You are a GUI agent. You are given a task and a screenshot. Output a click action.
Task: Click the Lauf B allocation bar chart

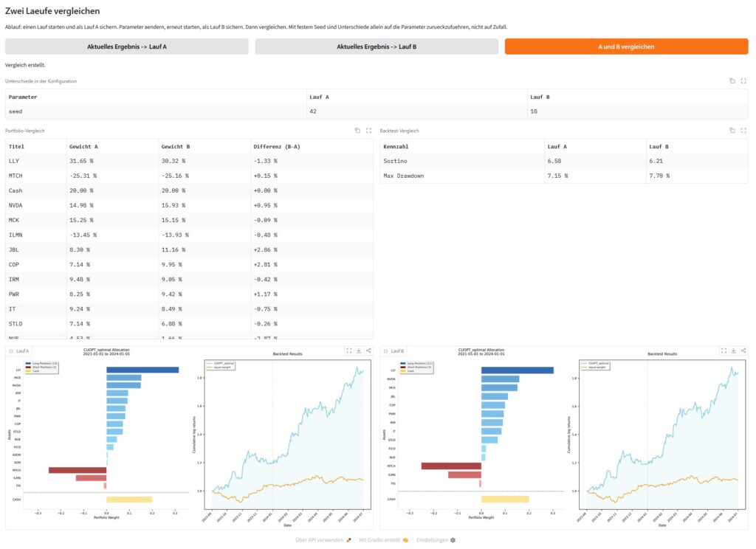[x=481, y=435]
